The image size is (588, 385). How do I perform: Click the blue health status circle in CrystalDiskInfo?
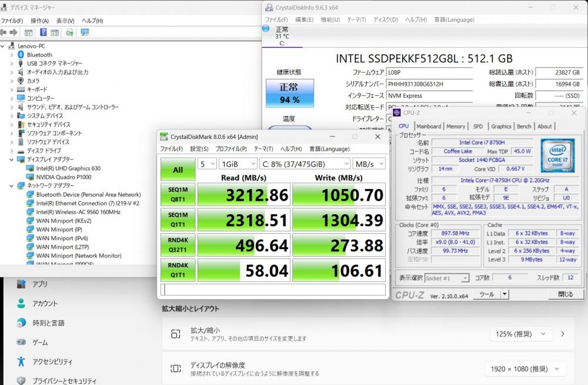266,28
